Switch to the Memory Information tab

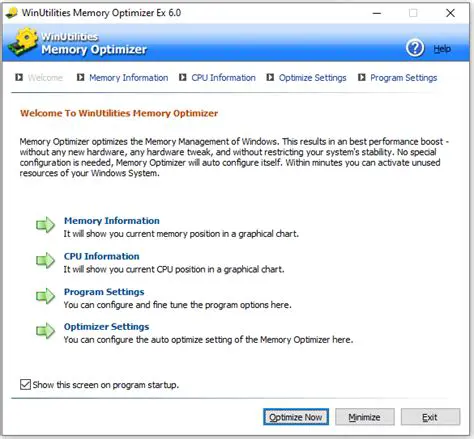coord(129,78)
